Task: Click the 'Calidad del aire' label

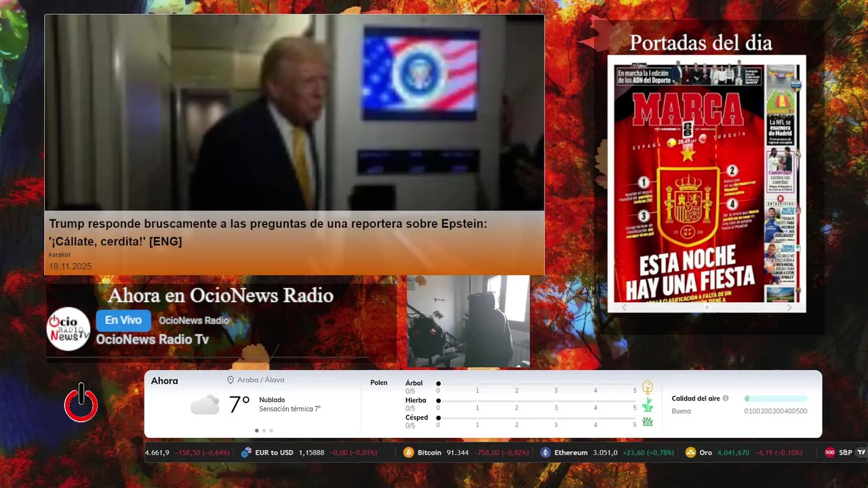Action: point(696,399)
